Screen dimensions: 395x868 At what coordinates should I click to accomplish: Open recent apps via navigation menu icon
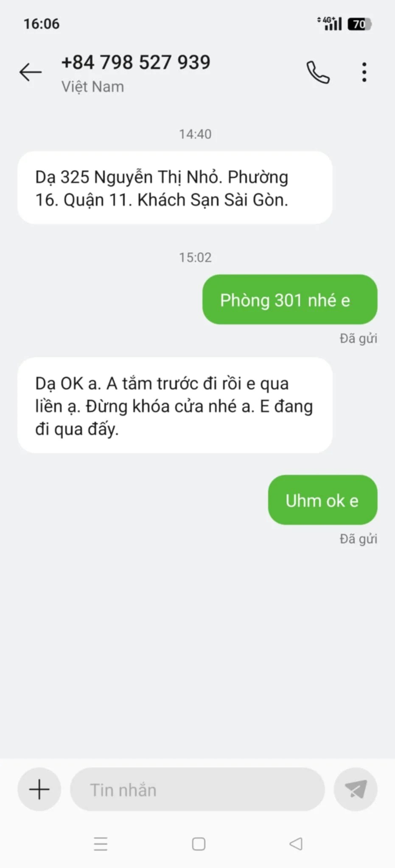[101, 844]
